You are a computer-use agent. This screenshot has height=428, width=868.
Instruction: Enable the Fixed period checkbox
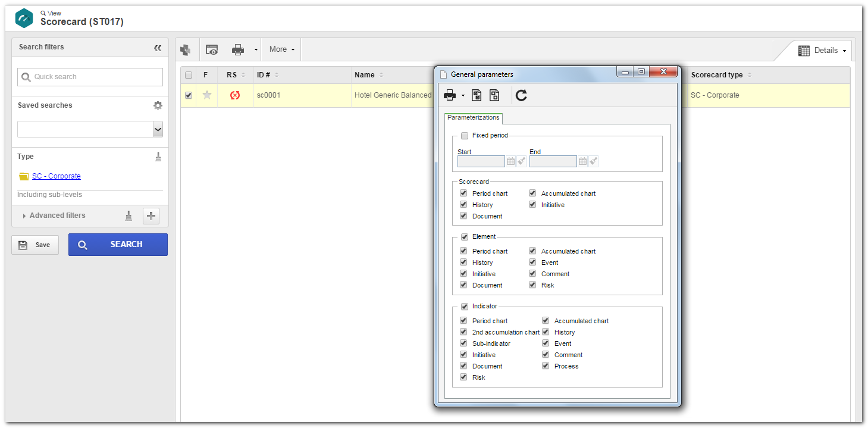tap(465, 136)
